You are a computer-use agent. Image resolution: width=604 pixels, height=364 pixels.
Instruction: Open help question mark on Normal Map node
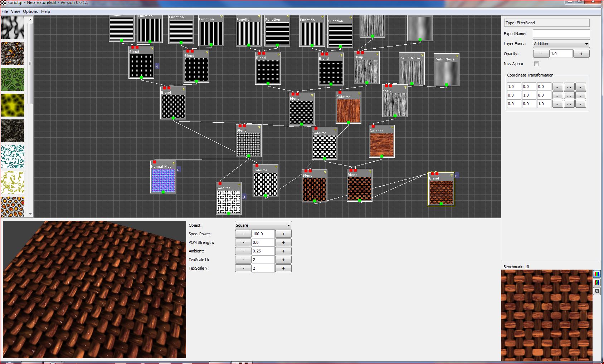tap(174, 163)
